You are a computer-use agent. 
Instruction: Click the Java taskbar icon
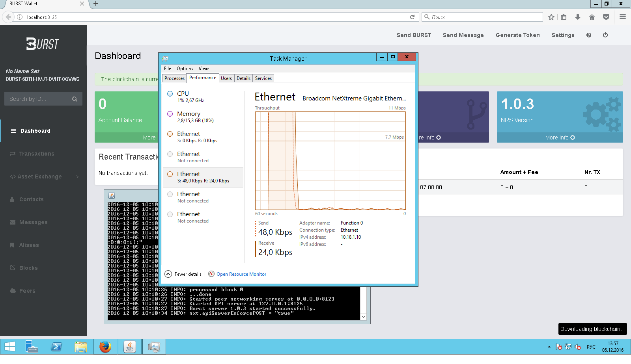point(130,347)
